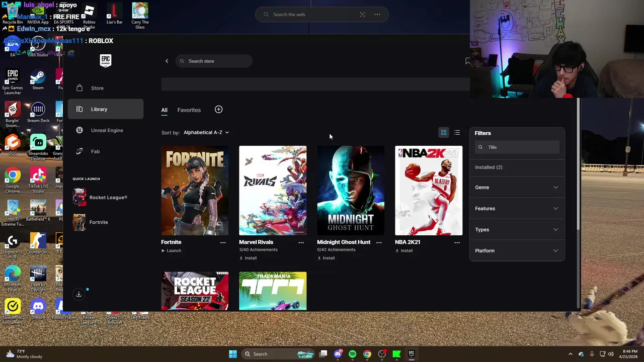Go back with the launcher back arrow
Viewport: 644px width, 362px height.
tap(167, 61)
